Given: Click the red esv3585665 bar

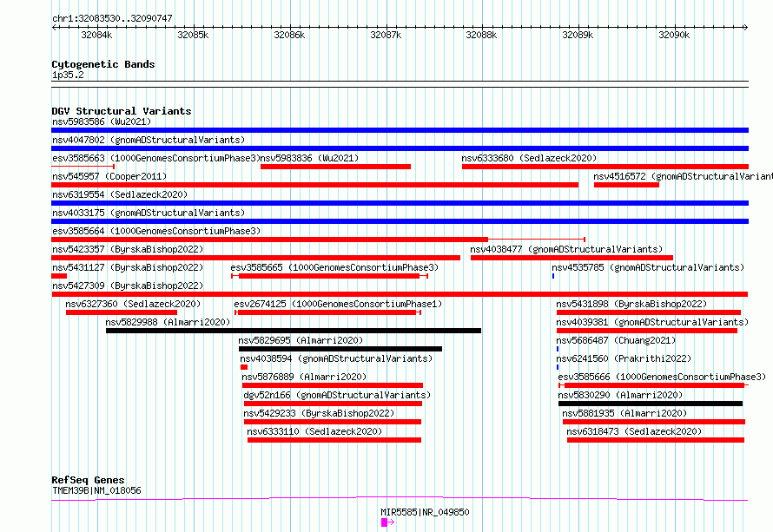Looking at the screenshot, I should [329, 276].
